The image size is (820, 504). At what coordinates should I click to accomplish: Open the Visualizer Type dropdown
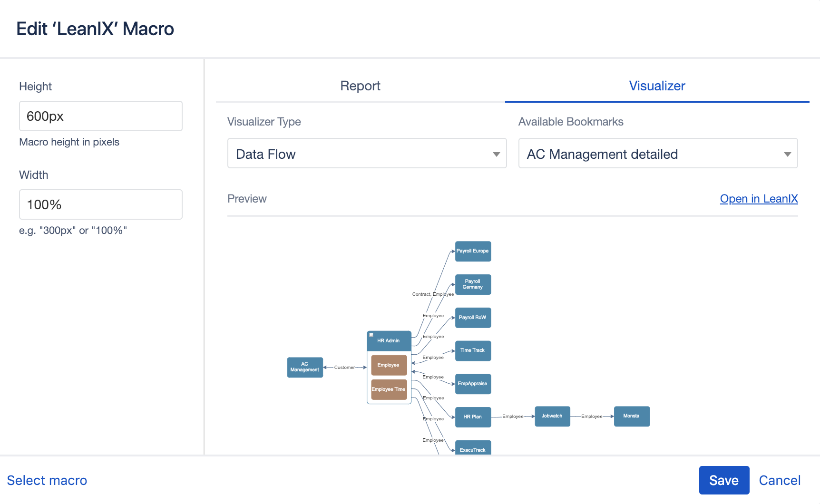pos(367,154)
